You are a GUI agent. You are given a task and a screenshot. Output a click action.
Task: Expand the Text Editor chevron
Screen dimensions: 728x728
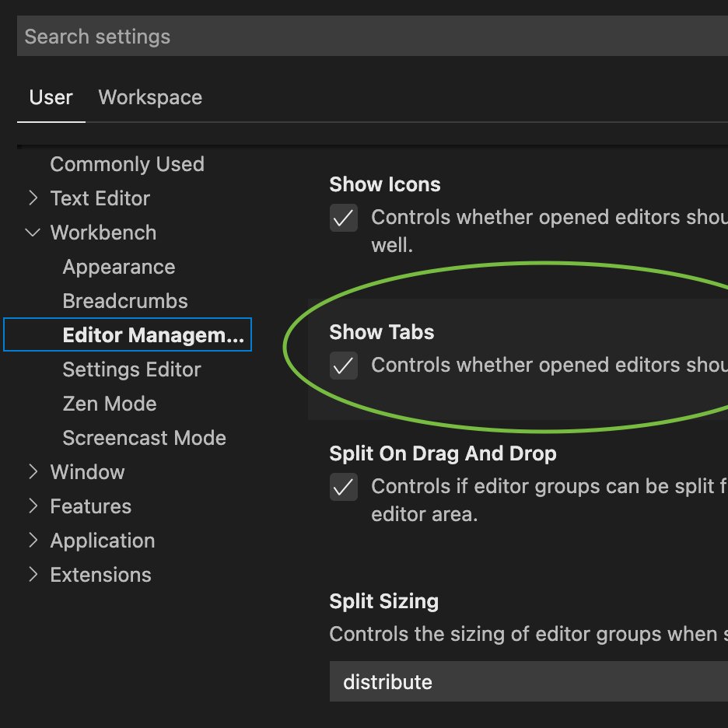(33, 198)
